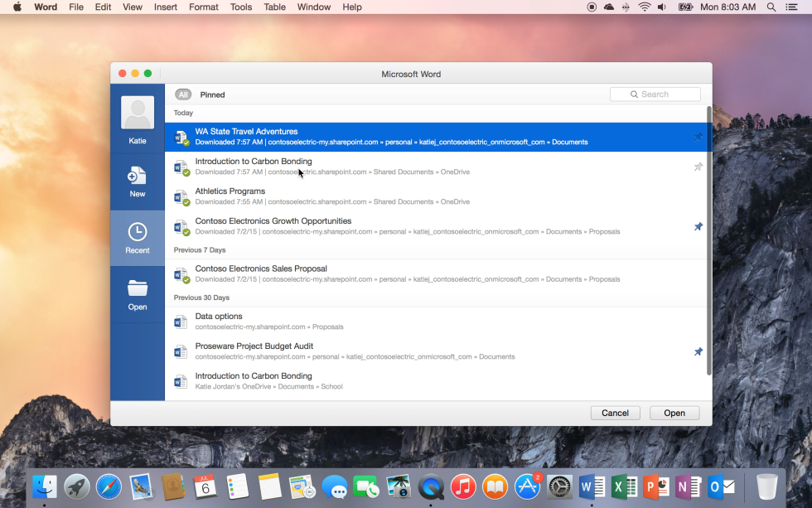This screenshot has height=508, width=812.
Task: Open the Insert menu in menu bar
Action: [x=165, y=7]
